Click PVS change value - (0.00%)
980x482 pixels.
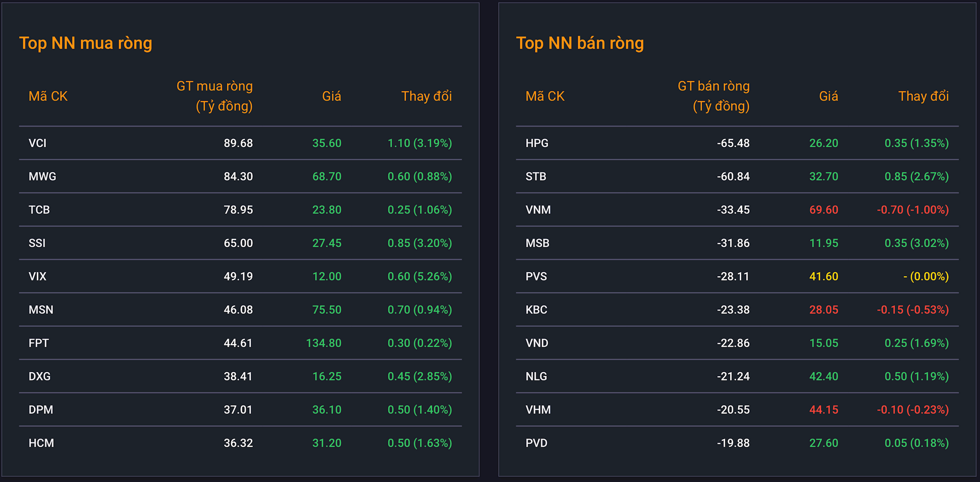[926, 276]
